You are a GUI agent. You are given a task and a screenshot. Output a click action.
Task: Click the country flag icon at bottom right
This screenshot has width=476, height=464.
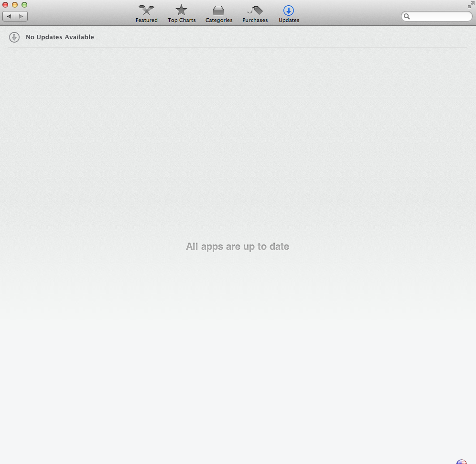[462, 462]
